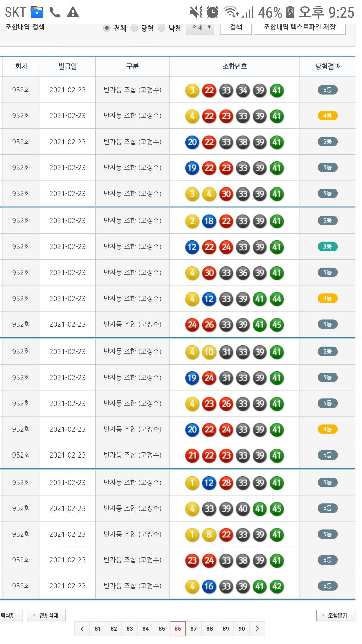Click the 당첨결과 column header
The width and height of the screenshot is (362, 644).
coord(327,66)
